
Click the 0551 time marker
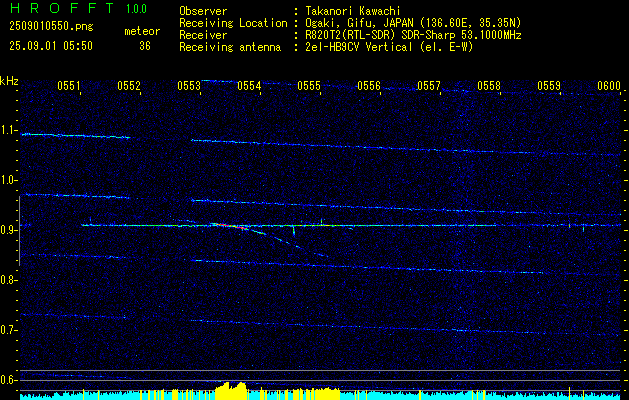pyautogui.click(x=69, y=85)
